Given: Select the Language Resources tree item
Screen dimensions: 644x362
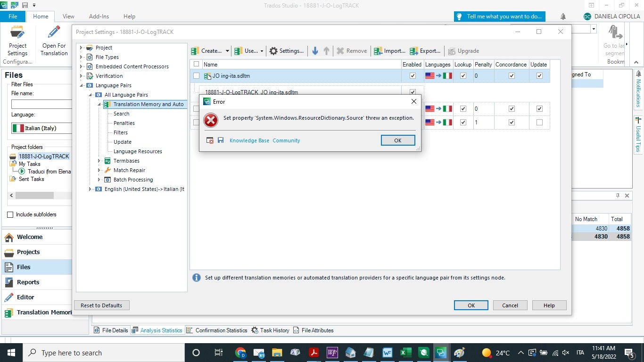Looking at the screenshot, I should pyautogui.click(x=138, y=151).
